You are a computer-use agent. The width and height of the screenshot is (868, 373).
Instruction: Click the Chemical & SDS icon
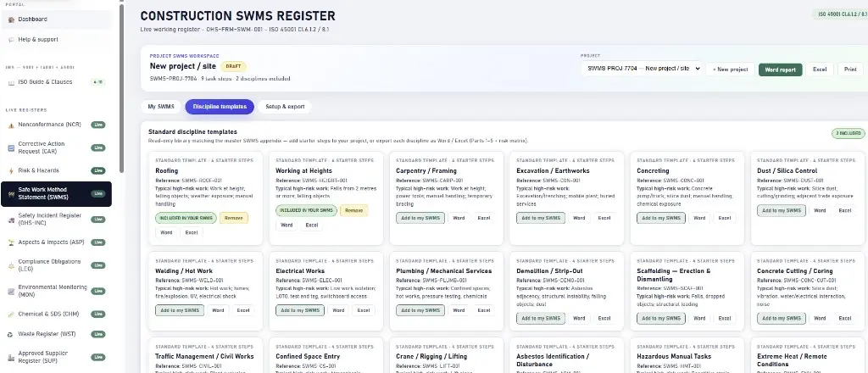12,315
